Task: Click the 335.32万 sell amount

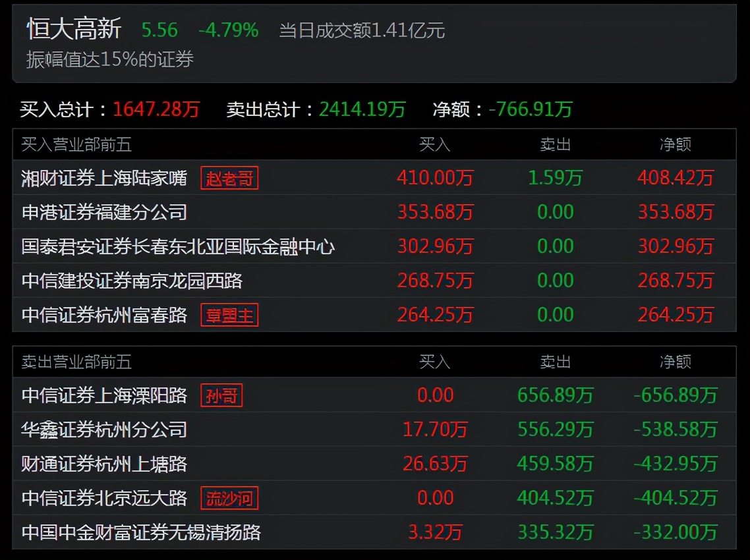Action: click(556, 532)
